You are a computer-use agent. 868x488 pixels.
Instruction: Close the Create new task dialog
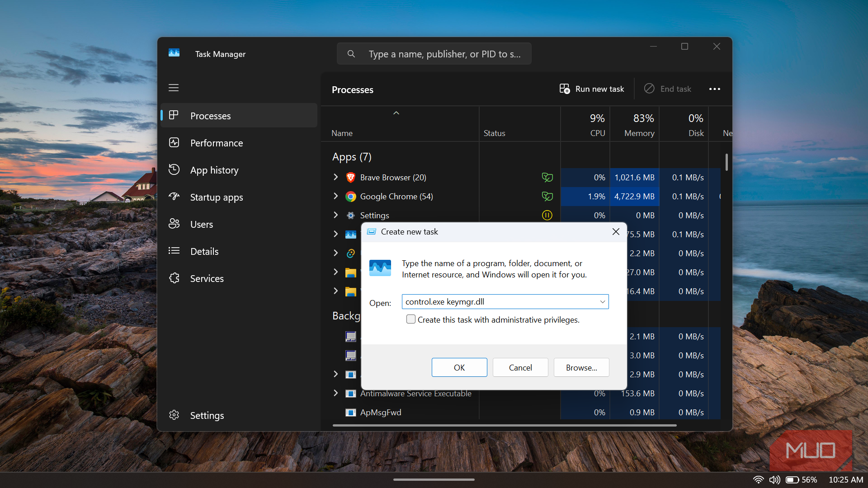point(616,232)
